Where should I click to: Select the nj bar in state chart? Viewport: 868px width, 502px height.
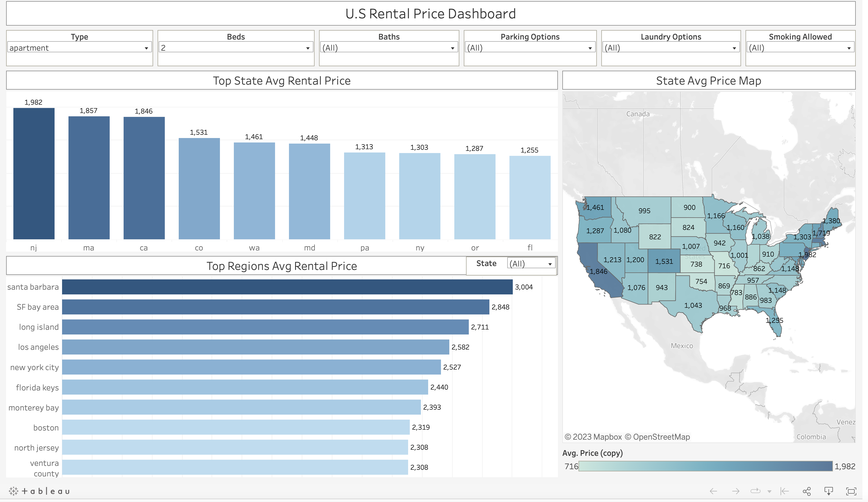click(x=34, y=174)
